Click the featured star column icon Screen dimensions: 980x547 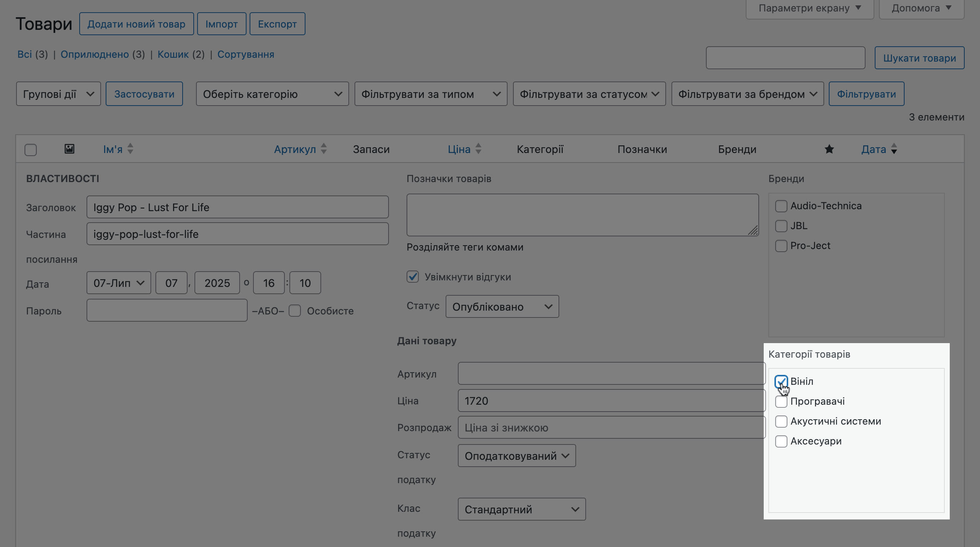[829, 149]
